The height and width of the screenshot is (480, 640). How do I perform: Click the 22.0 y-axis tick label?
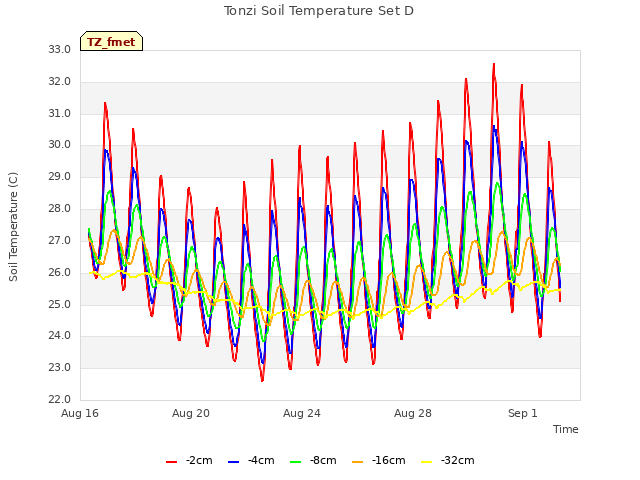(60, 399)
